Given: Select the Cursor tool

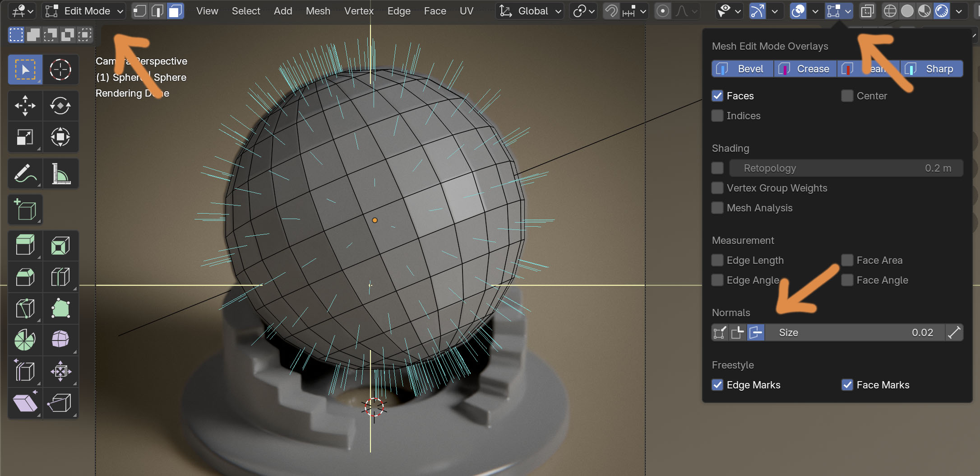Looking at the screenshot, I should pyautogui.click(x=60, y=70).
